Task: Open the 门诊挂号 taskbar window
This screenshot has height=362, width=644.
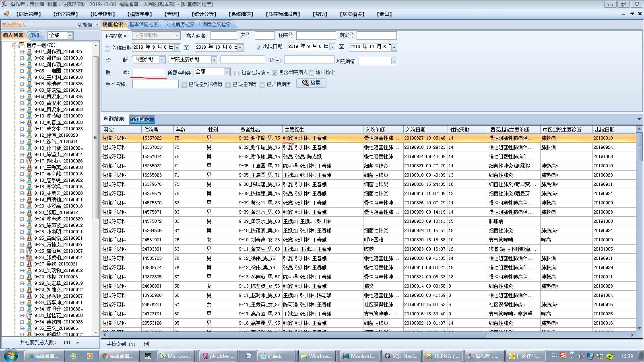Action: coord(525,356)
